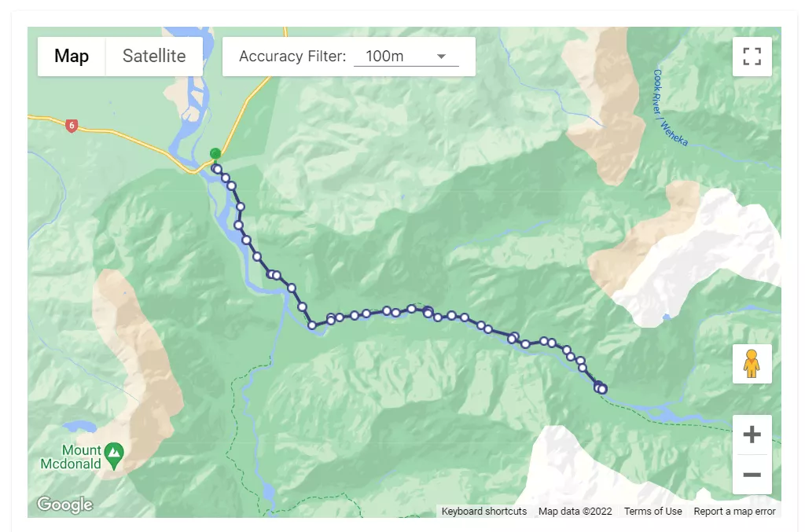The width and height of the screenshot is (805, 532).
Task: Click the last track point at route end
Action: coord(602,389)
